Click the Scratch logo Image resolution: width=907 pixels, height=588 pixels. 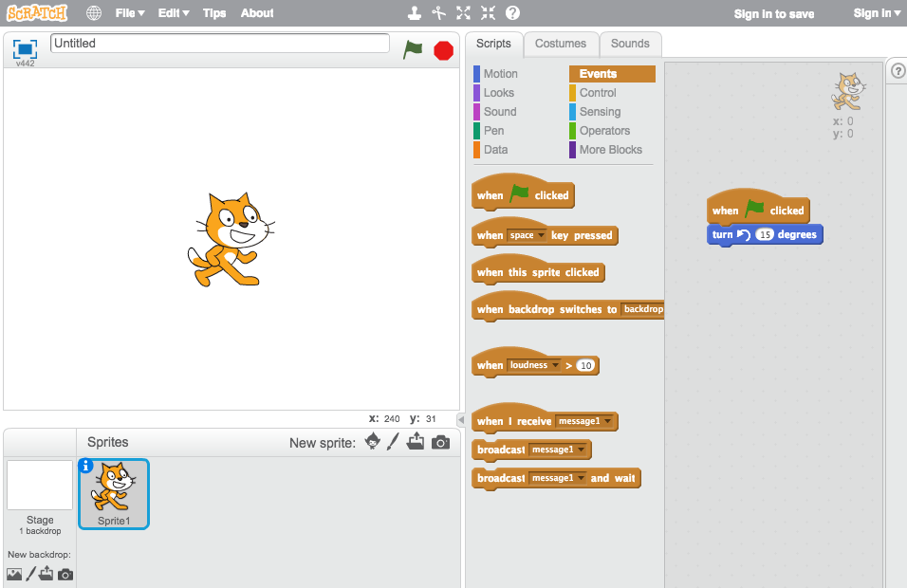37,12
